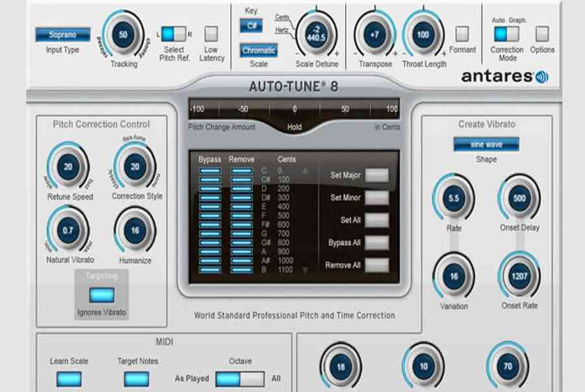Toggle Remove for note C
585x392 pixels.
241,171
